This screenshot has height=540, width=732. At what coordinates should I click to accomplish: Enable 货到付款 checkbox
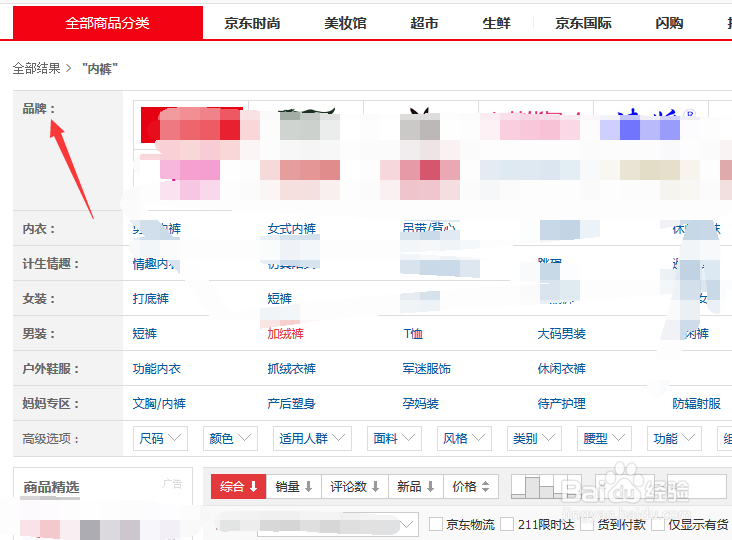587,524
